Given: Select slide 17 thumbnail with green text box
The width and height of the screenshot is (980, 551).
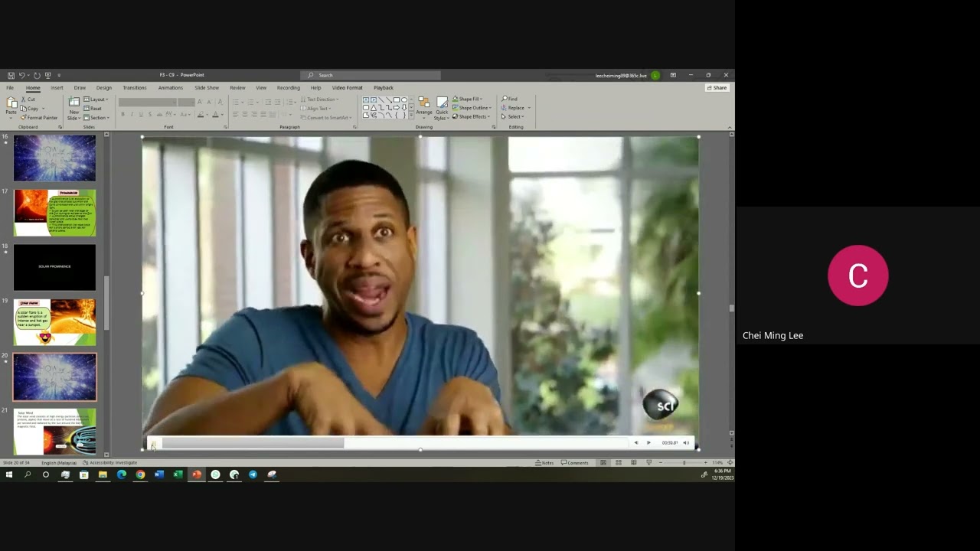Looking at the screenshot, I should point(54,213).
